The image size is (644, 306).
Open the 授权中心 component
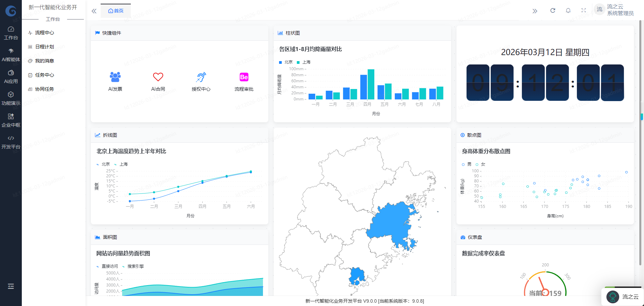(201, 77)
